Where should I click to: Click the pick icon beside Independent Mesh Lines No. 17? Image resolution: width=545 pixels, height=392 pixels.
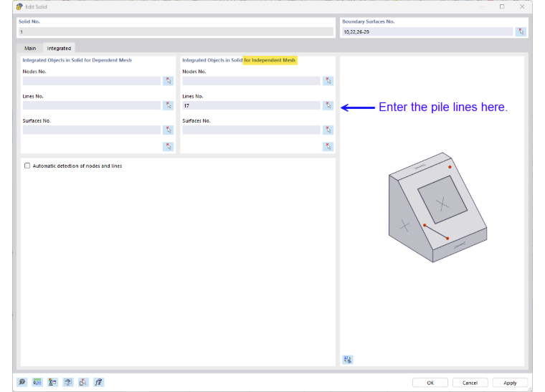[x=328, y=105]
